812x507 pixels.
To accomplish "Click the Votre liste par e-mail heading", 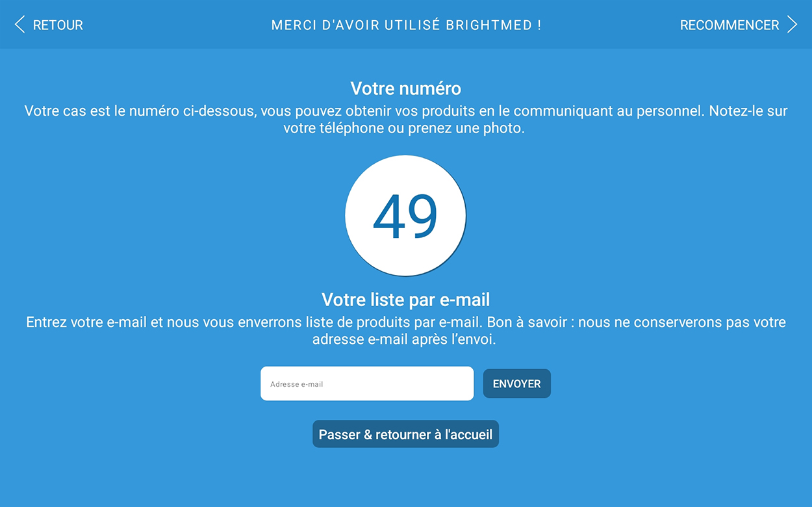I will [x=405, y=300].
